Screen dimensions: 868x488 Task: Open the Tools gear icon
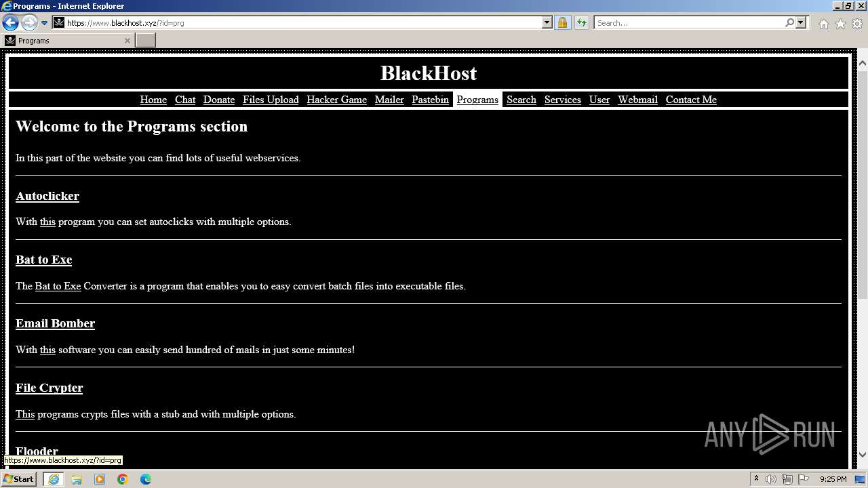857,24
